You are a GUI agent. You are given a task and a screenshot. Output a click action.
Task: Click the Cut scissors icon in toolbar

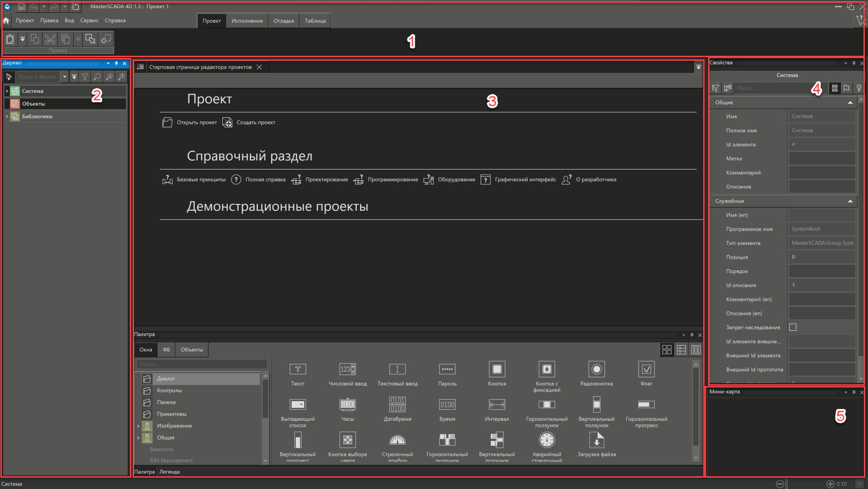tap(50, 39)
